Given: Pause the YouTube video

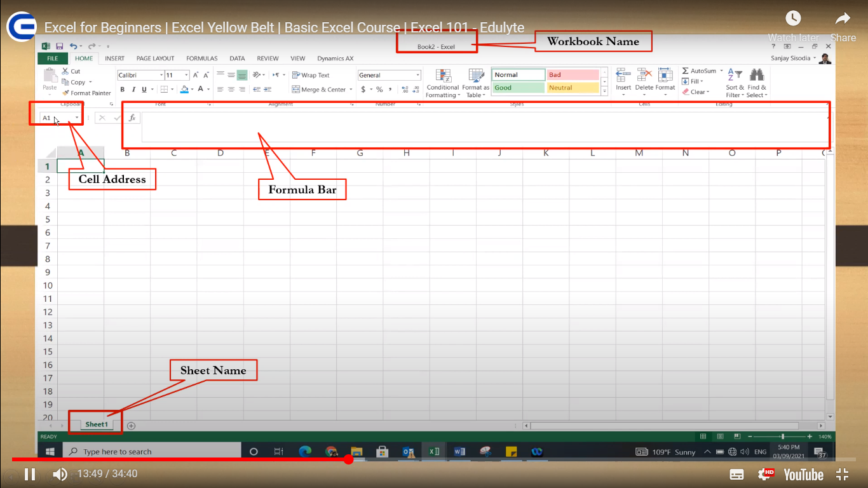Looking at the screenshot, I should [30, 474].
